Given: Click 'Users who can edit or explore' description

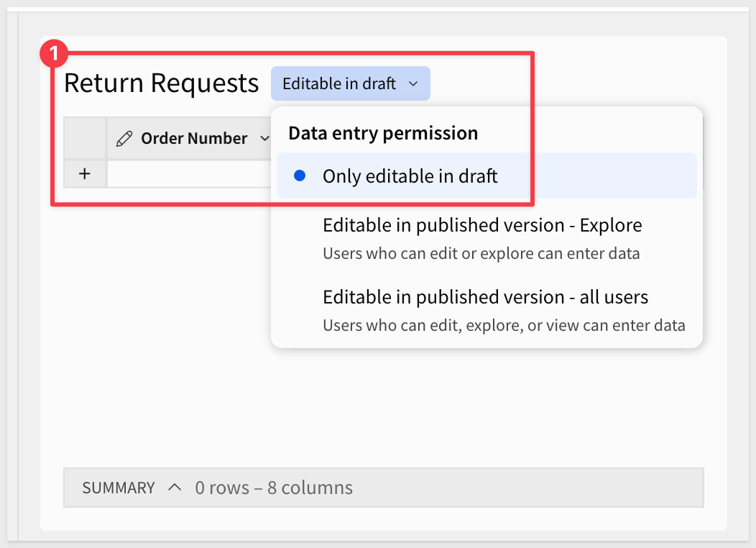Looking at the screenshot, I should click(x=480, y=254).
